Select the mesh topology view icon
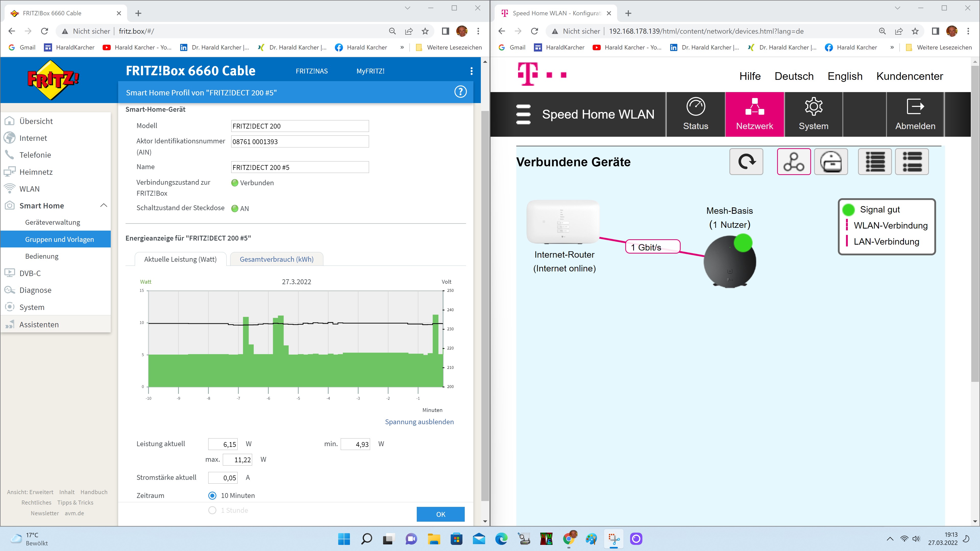 [794, 162]
